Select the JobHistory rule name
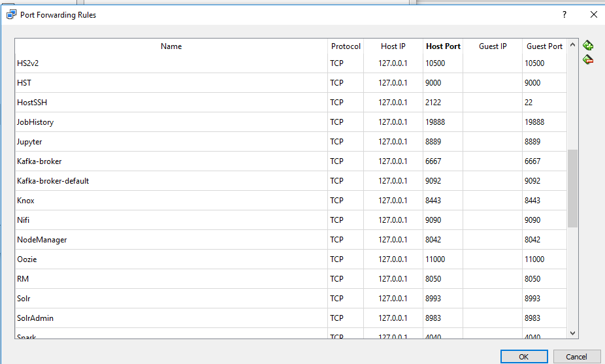The image size is (605, 364). pos(35,122)
